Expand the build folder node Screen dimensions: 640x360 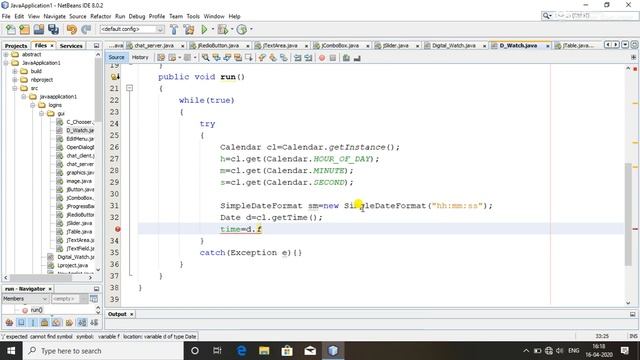pos(15,71)
